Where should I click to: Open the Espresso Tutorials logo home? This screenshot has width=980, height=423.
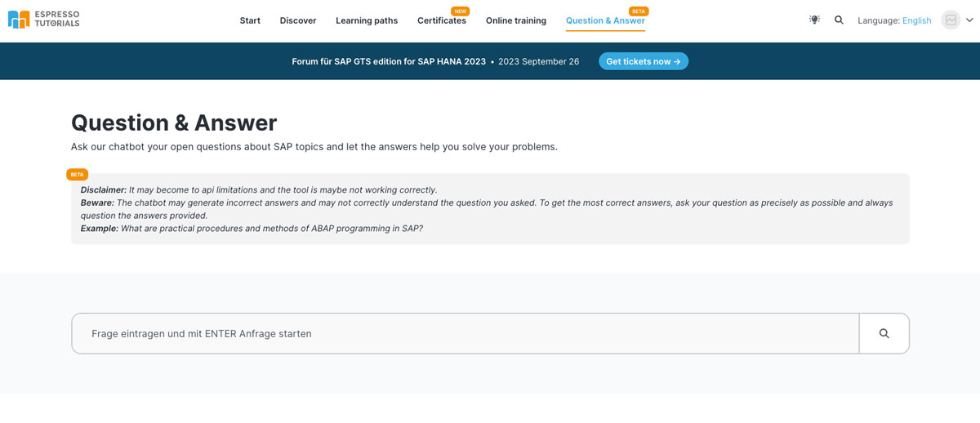pyautogui.click(x=43, y=20)
